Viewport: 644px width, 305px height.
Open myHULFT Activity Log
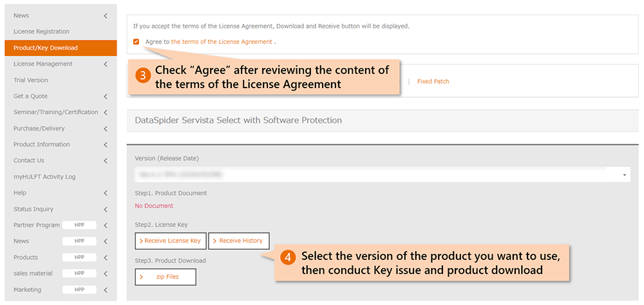coord(44,177)
